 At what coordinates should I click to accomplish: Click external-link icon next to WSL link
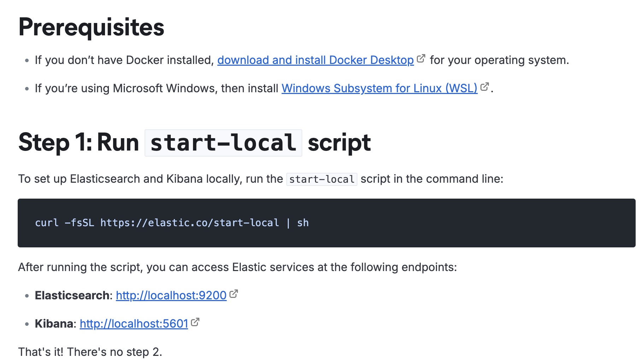click(x=484, y=87)
